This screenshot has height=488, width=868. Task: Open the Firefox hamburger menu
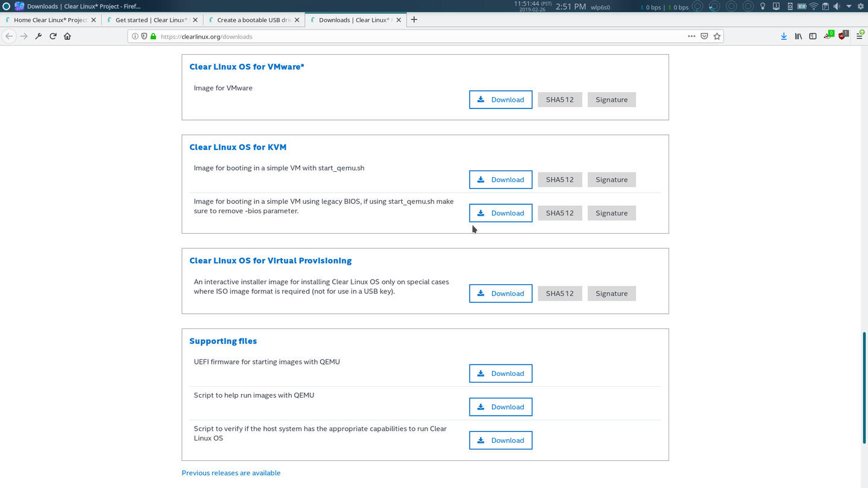860,36
